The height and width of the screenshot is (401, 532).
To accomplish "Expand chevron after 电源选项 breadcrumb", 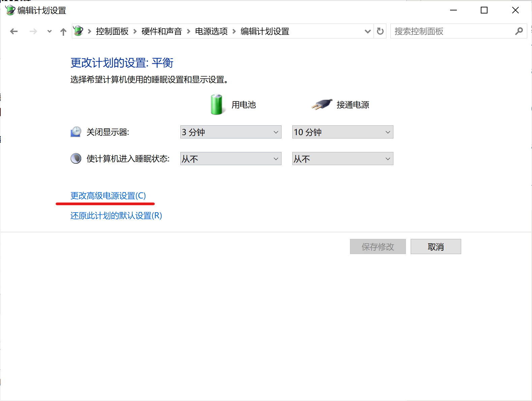I will [234, 31].
